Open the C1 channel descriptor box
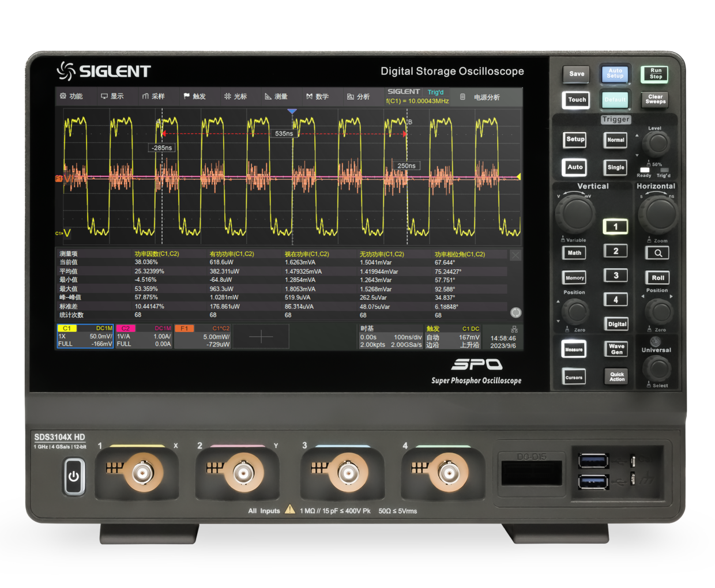 click(x=85, y=336)
